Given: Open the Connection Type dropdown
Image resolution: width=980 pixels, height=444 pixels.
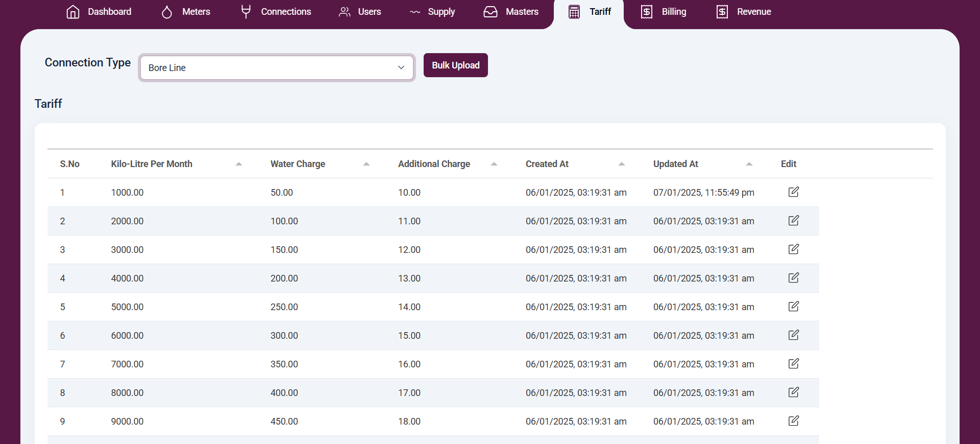Looking at the screenshot, I should [x=276, y=67].
